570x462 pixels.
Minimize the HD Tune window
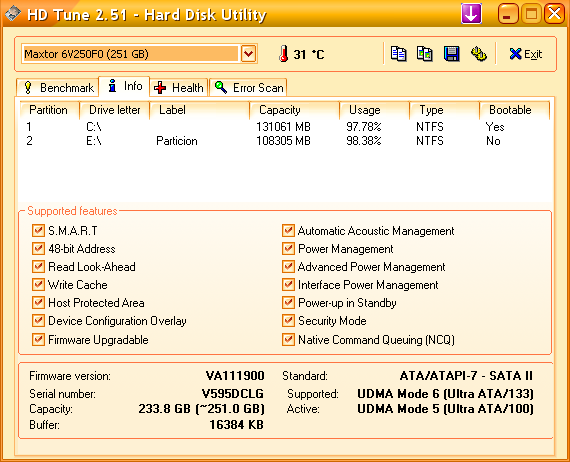click(508, 14)
